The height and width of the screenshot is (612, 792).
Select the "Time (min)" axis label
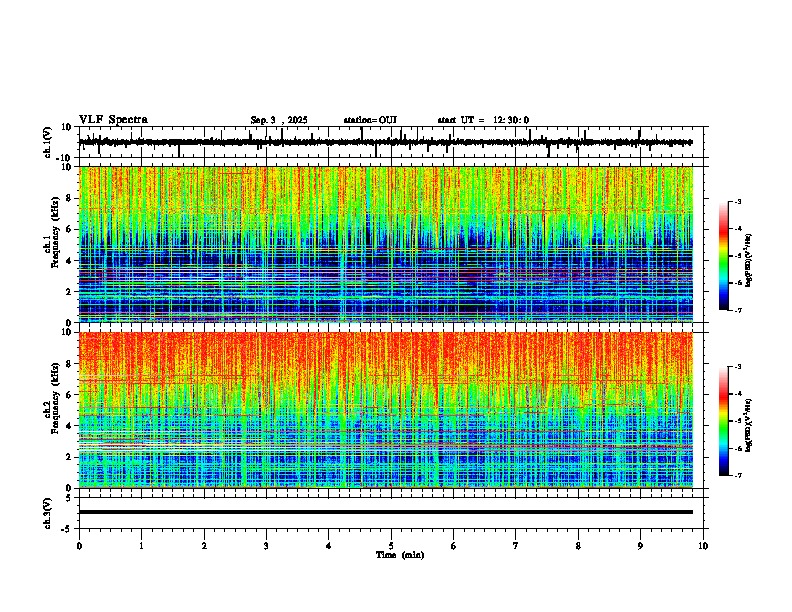pyautogui.click(x=400, y=555)
